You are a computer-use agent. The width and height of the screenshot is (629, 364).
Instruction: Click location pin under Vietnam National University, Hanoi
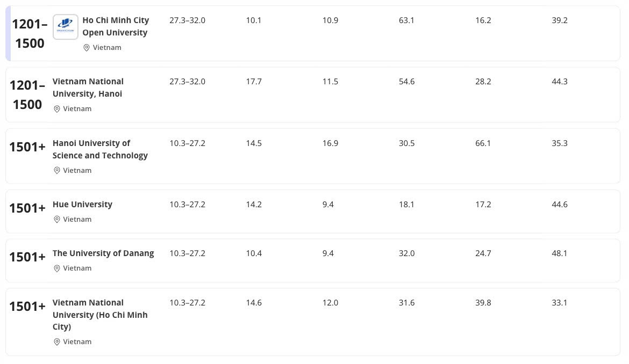(x=57, y=109)
